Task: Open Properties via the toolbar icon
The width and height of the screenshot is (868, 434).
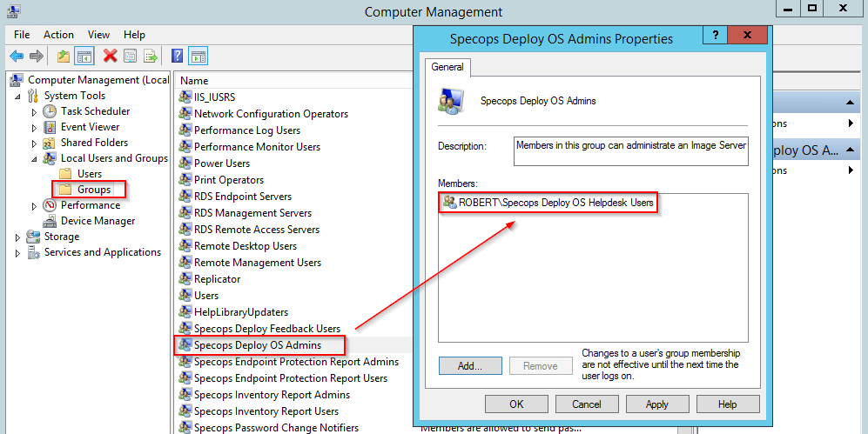Action: [x=130, y=56]
